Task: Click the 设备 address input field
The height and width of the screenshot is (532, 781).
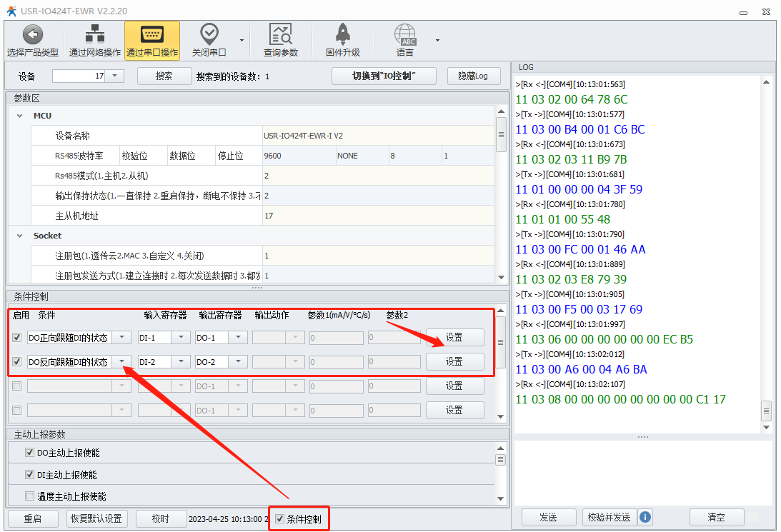Action: pos(79,76)
